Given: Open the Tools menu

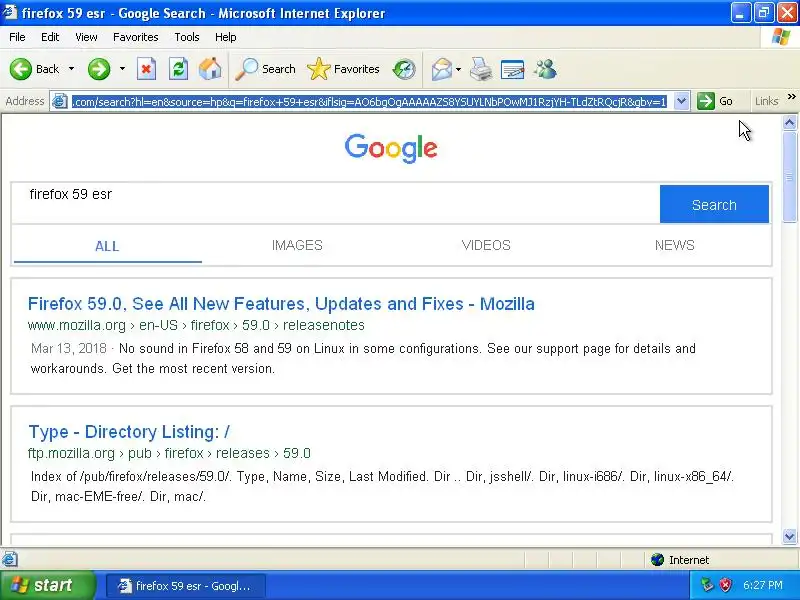Looking at the screenshot, I should coord(187,37).
